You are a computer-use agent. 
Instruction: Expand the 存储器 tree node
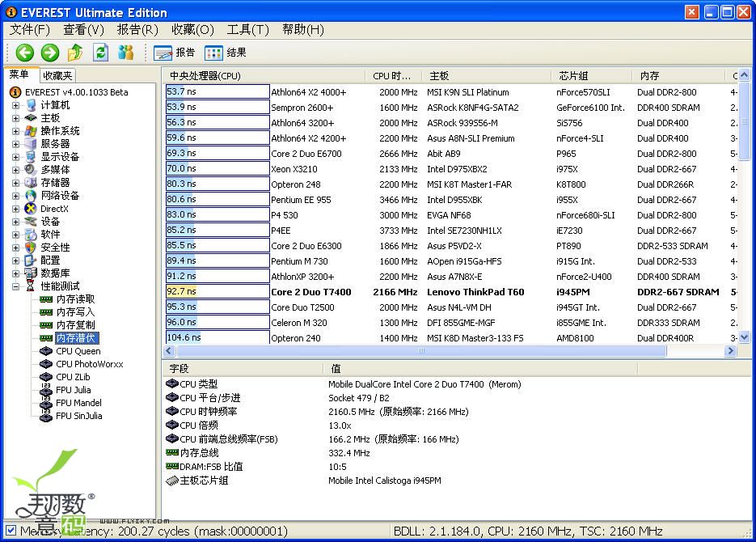click(15, 184)
